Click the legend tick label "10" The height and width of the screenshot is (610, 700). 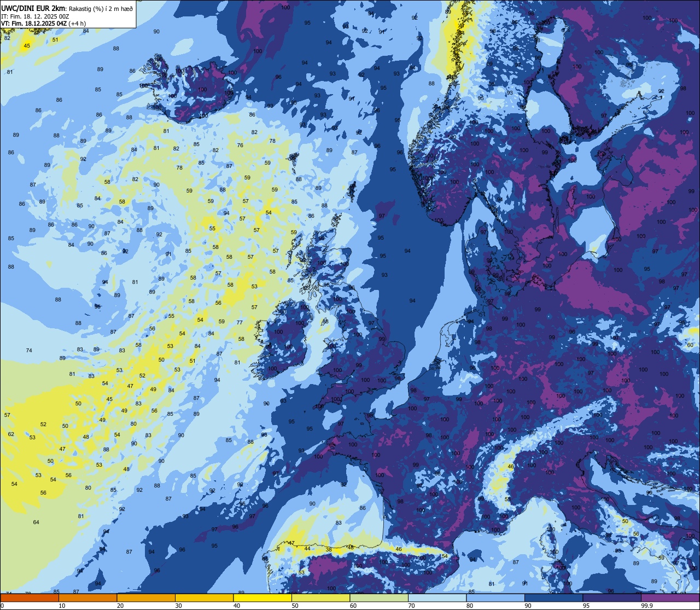(62, 606)
